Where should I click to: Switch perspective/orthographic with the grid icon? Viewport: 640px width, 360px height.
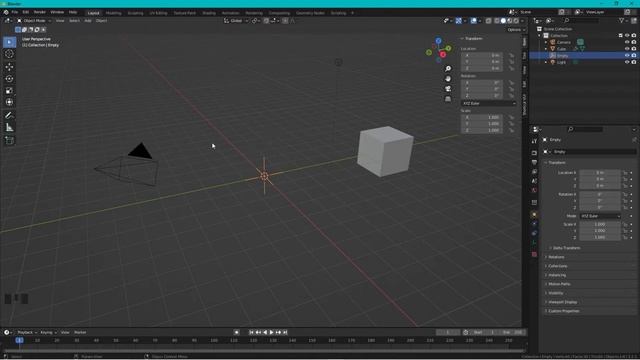pos(448,99)
